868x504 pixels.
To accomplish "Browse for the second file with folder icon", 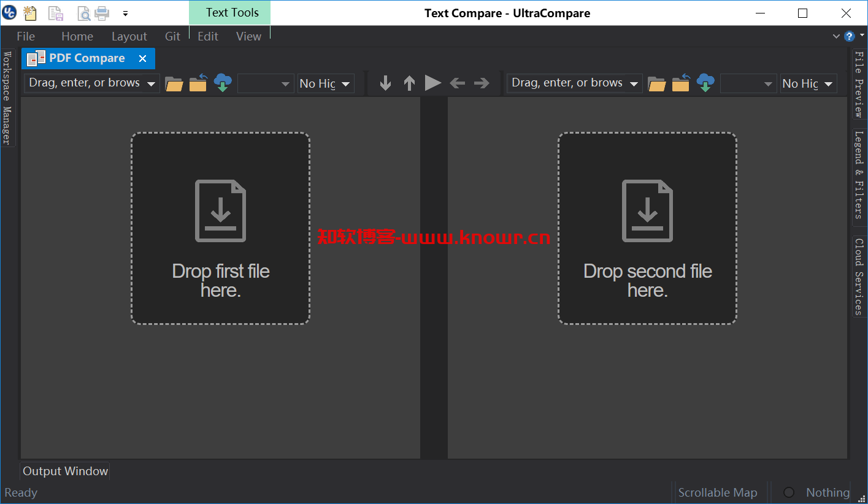I will [x=657, y=83].
